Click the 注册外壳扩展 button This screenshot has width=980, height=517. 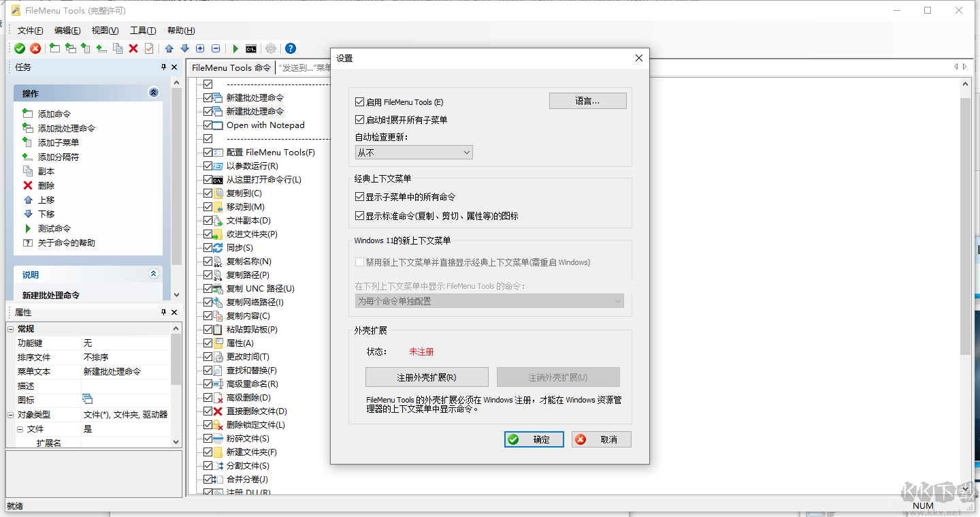pyautogui.click(x=427, y=377)
